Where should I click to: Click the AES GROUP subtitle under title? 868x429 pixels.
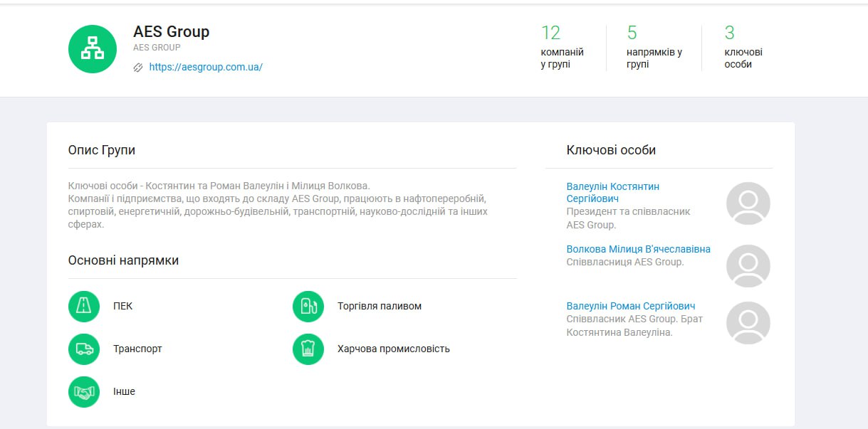[157, 48]
